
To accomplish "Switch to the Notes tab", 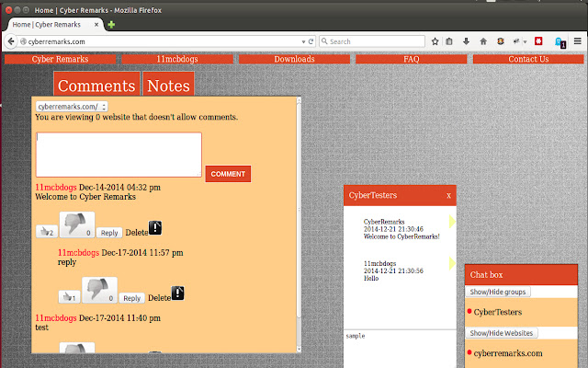I will pos(168,86).
